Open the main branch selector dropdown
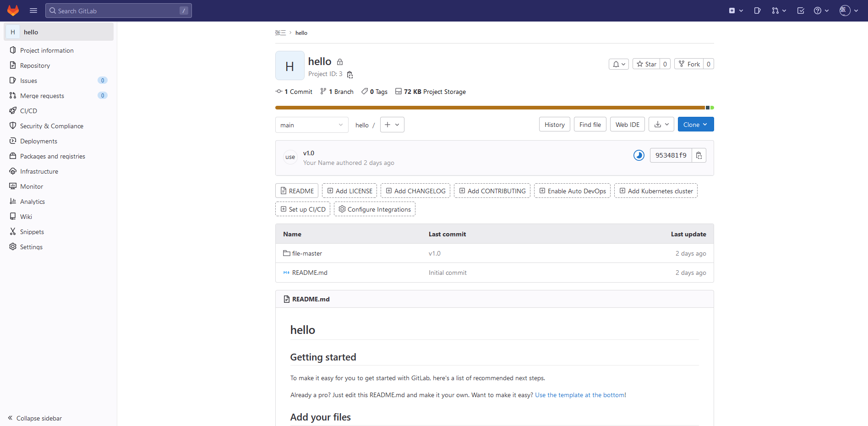This screenshot has width=868, height=426. coord(312,125)
